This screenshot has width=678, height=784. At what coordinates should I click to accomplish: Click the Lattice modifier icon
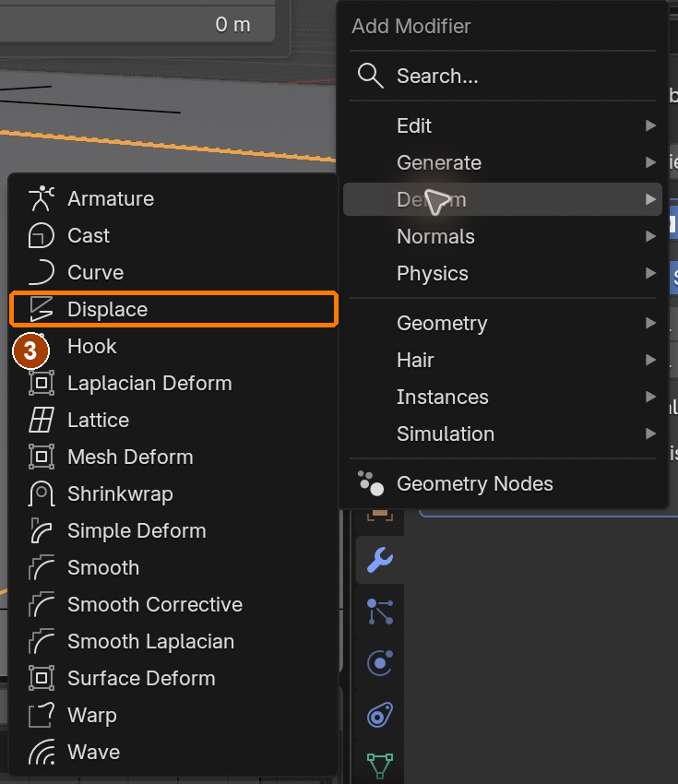click(41, 420)
